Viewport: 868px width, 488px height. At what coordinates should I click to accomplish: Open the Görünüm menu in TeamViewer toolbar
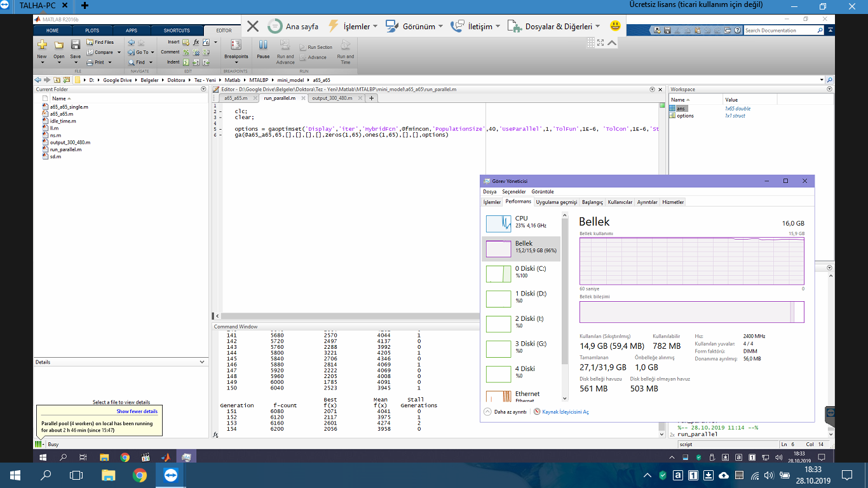pos(416,27)
